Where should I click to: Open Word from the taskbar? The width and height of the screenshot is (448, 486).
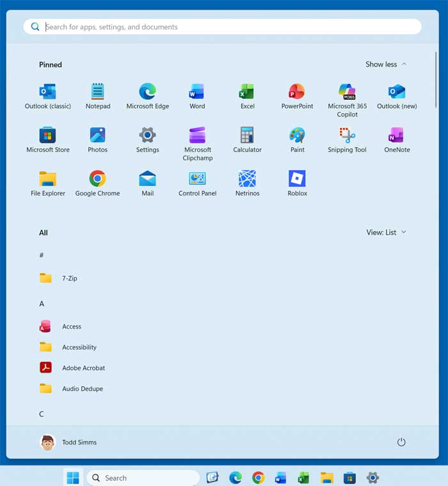click(281, 478)
